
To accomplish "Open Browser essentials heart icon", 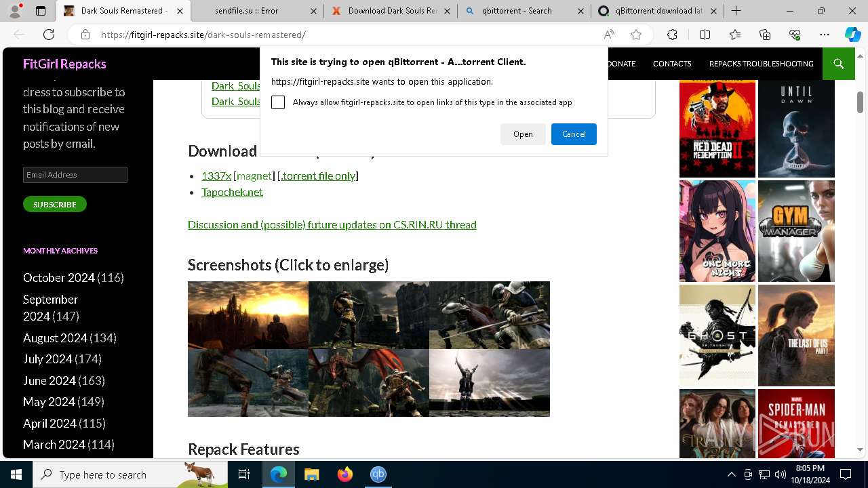I will pos(795,35).
